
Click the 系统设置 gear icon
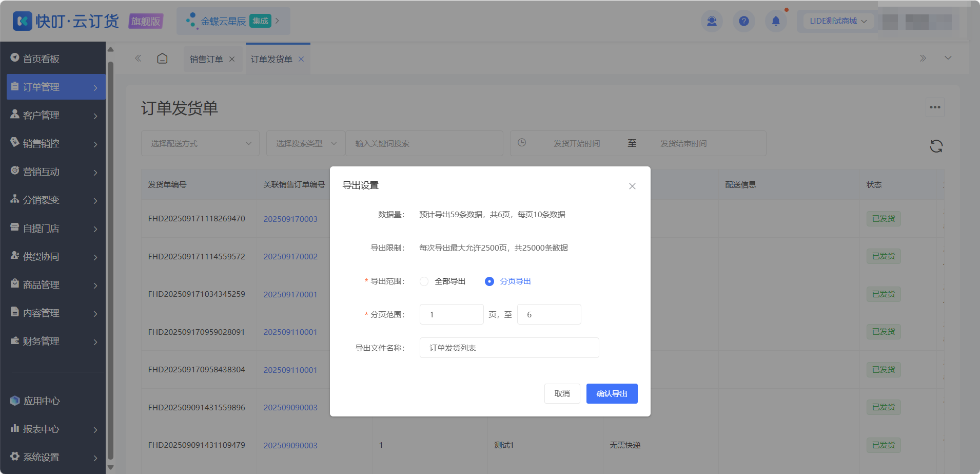(15, 456)
